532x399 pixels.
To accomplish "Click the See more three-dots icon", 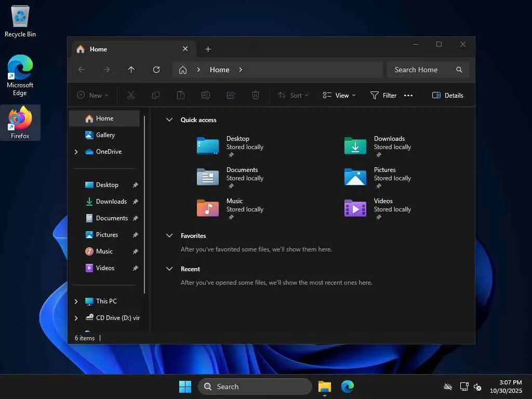I will point(408,95).
